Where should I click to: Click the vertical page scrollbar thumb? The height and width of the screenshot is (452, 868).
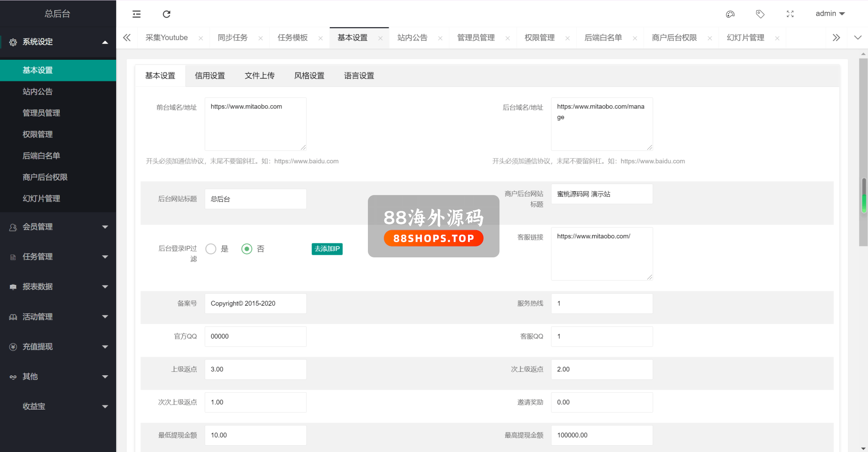[x=863, y=152]
